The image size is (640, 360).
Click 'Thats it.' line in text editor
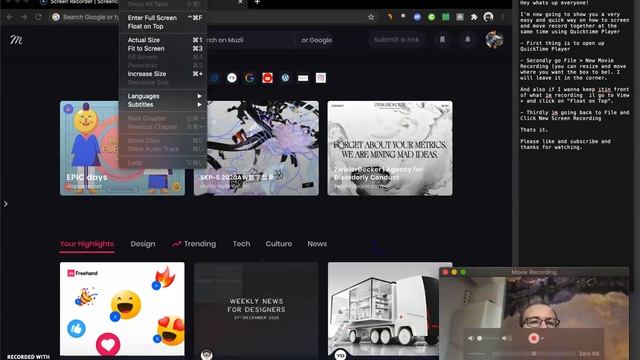pyautogui.click(x=534, y=130)
